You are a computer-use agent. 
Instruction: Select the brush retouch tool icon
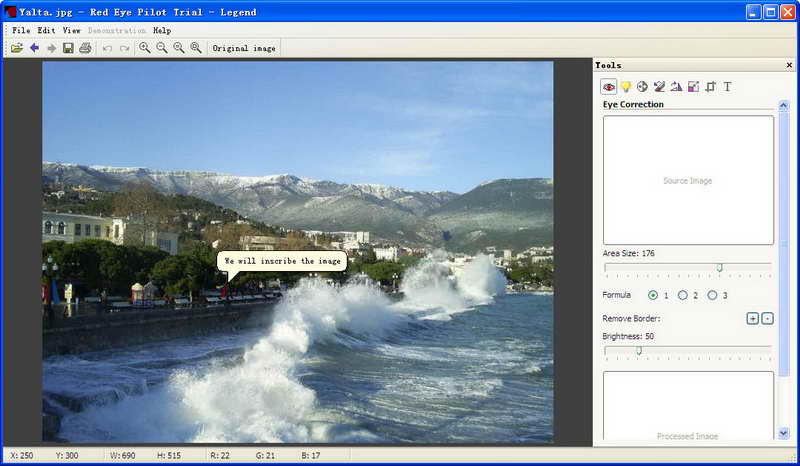coord(659,87)
